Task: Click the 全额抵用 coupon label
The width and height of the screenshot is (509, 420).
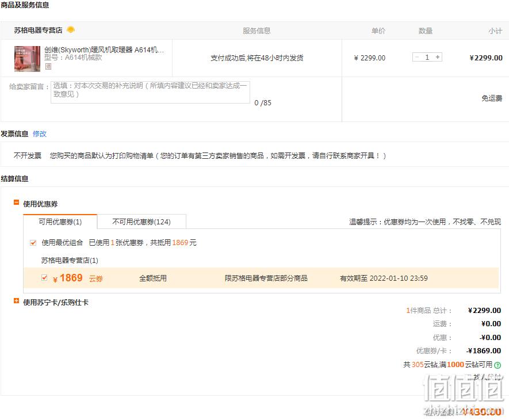Action: [153, 278]
